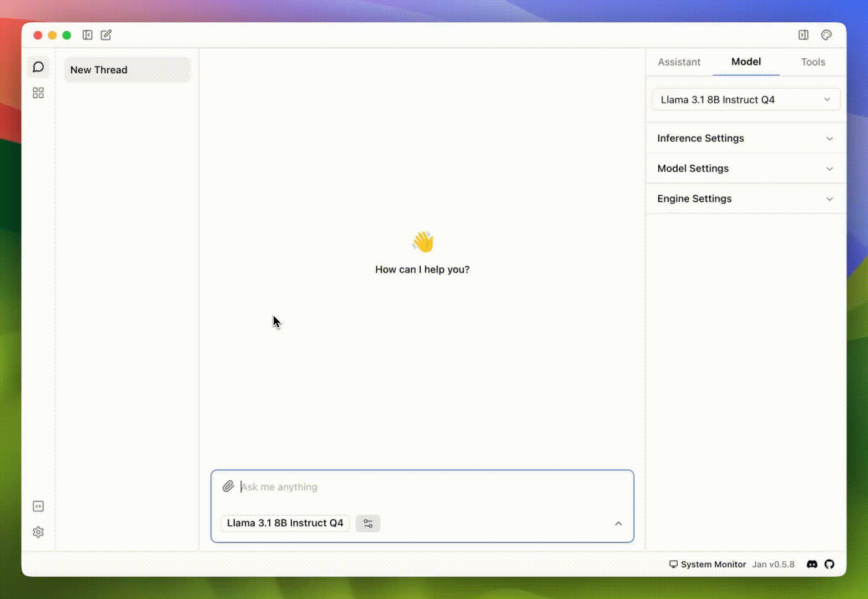Screen dimensions: 868x599
Task: Open the GitHub icon in status bar
Action: (829, 564)
